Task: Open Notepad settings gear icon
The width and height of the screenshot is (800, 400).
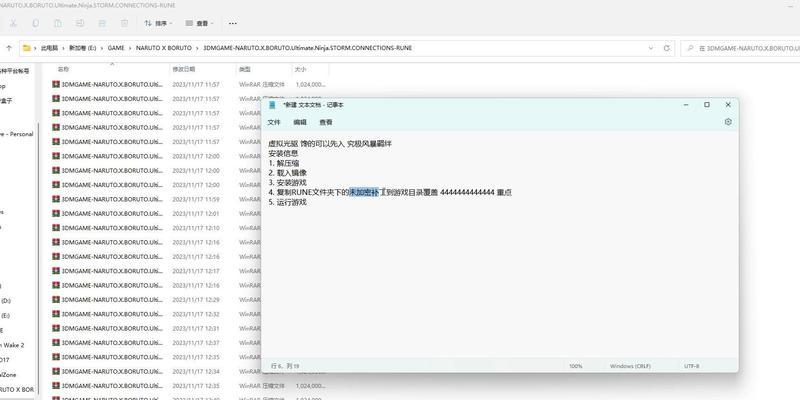Action: (728, 122)
